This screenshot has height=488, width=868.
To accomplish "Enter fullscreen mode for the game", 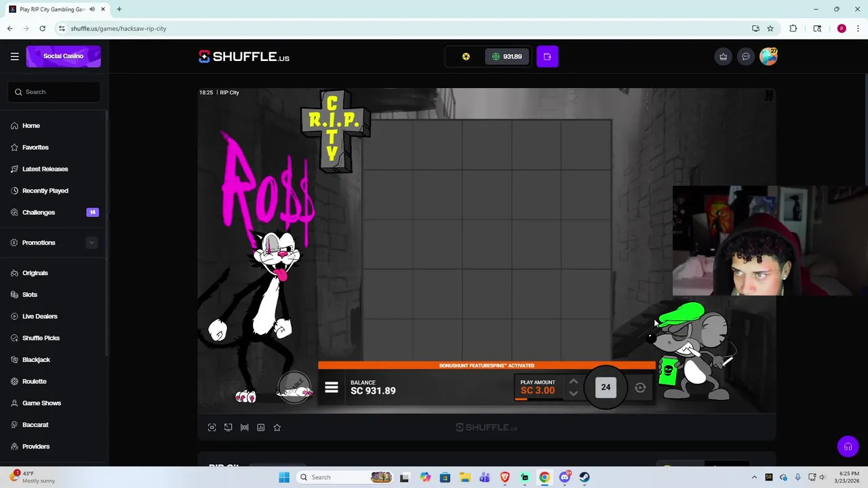I will [212, 427].
